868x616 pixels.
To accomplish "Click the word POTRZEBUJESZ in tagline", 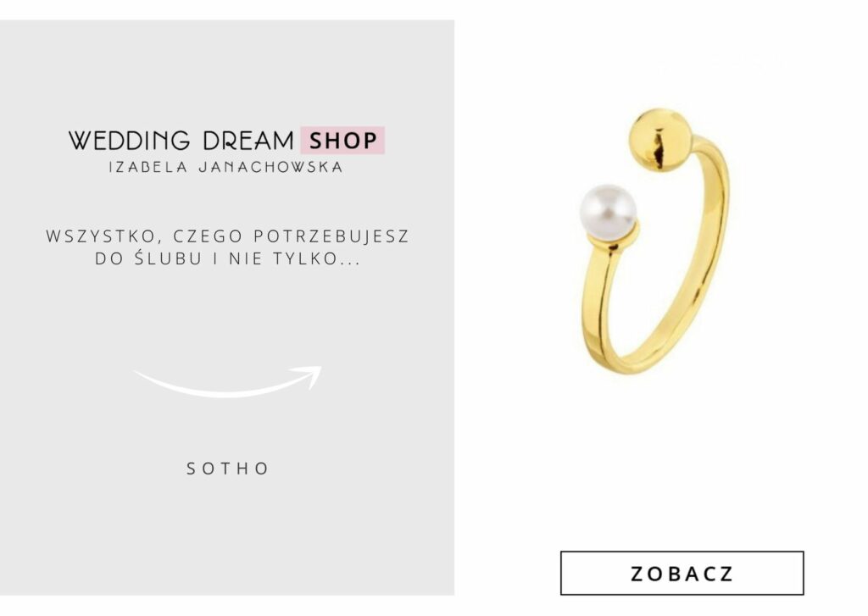I will coord(331,236).
